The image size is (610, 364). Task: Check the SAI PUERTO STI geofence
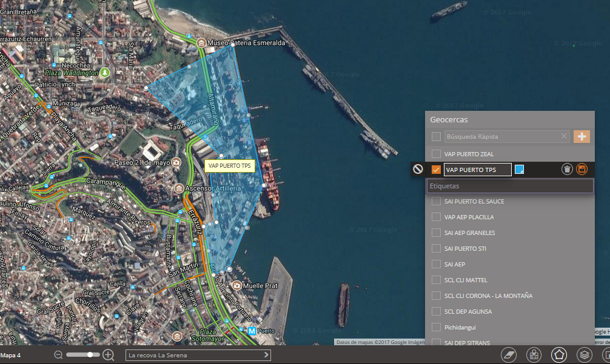[x=436, y=248]
